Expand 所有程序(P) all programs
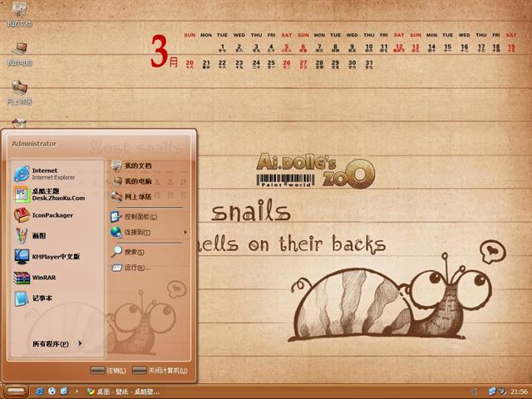Viewport: 532px width, 399px height. 57,343
